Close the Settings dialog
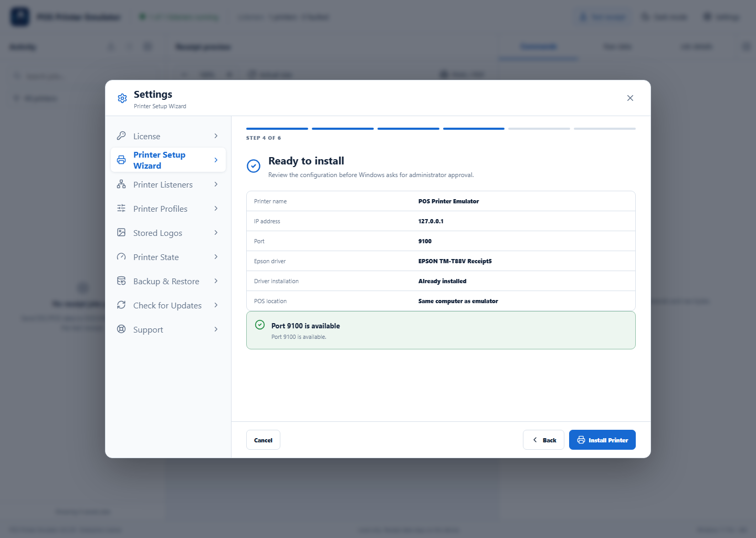Image resolution: width=756 pixels, height=538 pixels. click(x=630, y=98)
